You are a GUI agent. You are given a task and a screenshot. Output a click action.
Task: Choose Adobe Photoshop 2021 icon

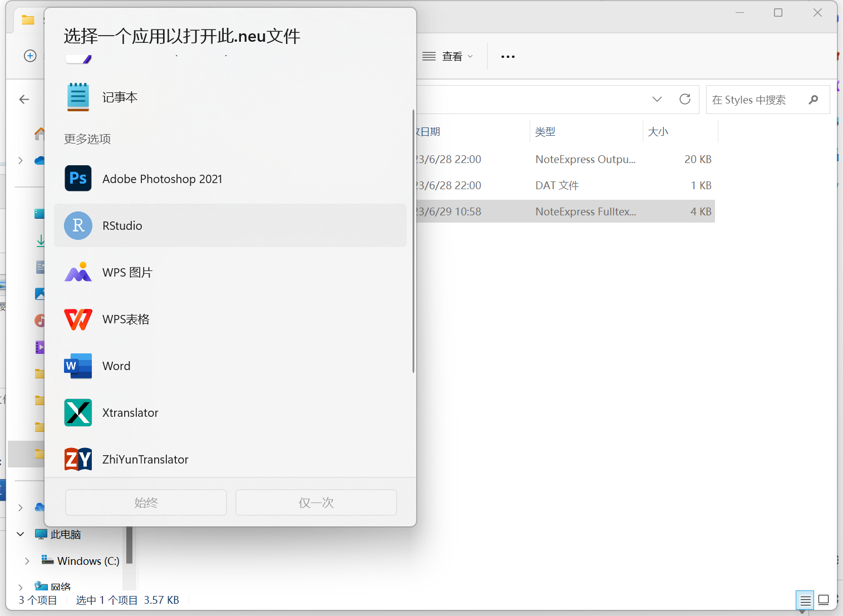pos(78,179)
